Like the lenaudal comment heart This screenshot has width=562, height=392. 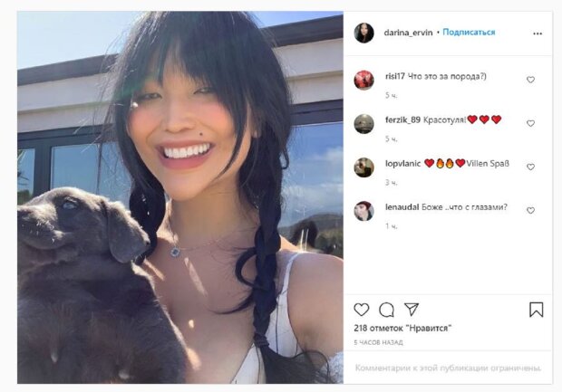click(x=530, y=211)
